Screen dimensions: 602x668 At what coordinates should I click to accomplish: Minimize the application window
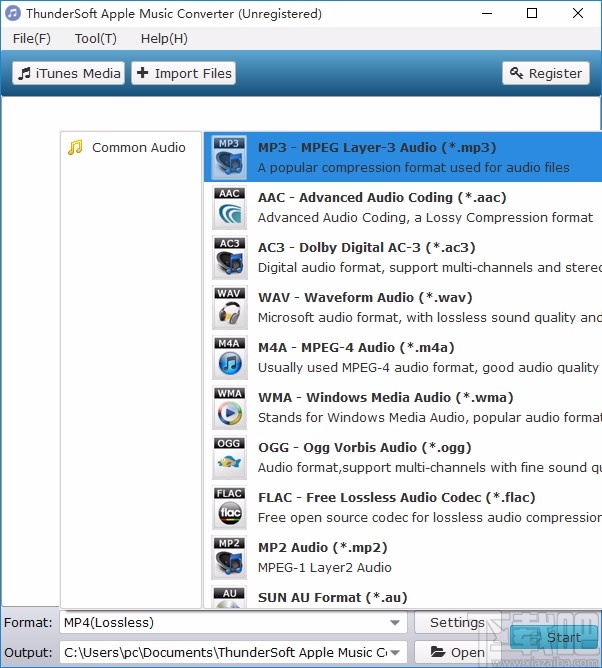tap(487, 13)
